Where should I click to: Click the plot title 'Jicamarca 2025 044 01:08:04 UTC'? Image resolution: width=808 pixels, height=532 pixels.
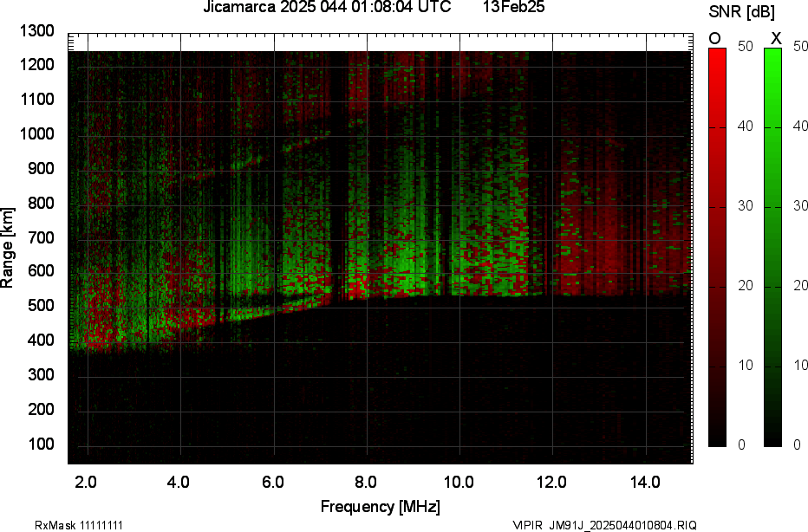327,7
